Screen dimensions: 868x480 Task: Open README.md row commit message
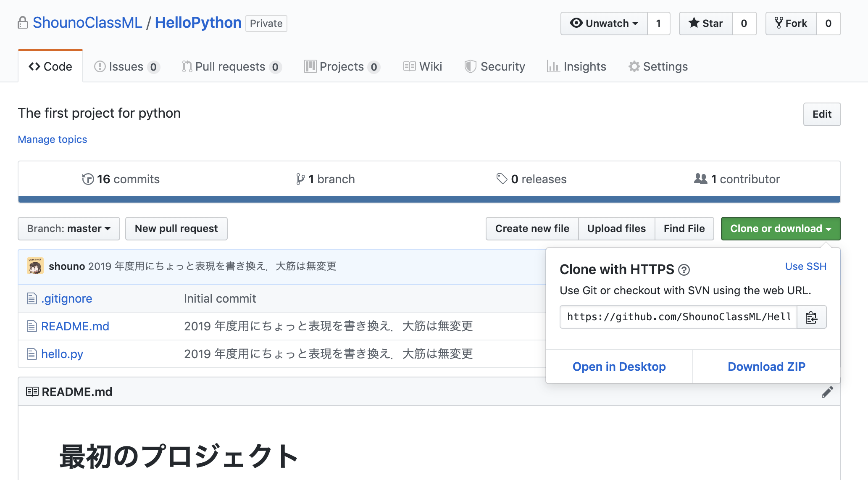tap(329, 326)
